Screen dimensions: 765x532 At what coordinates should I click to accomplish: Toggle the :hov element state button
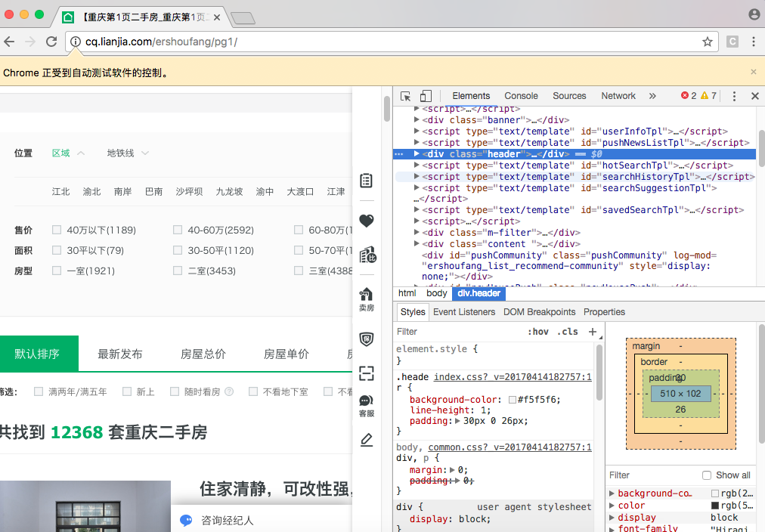[x=538, y=332]
